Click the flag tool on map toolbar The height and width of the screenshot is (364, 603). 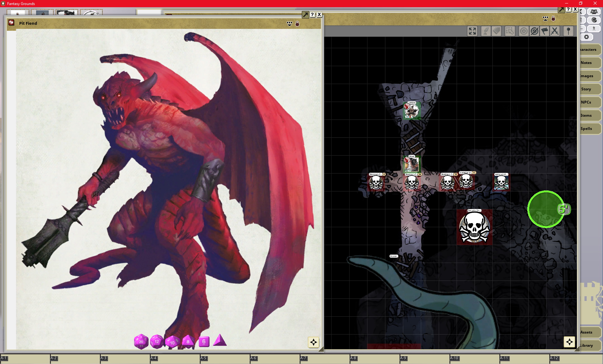pyautogui.click(x=545, y=31)
